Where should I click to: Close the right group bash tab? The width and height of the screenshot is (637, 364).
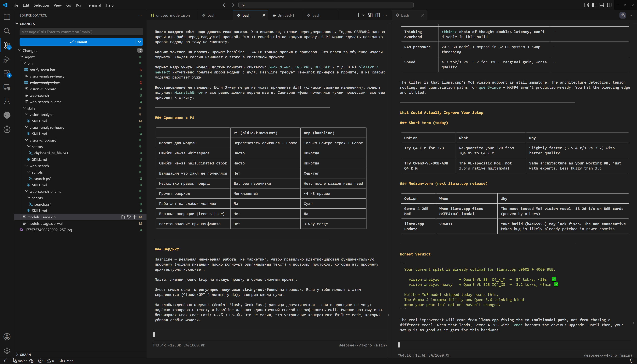422,15
